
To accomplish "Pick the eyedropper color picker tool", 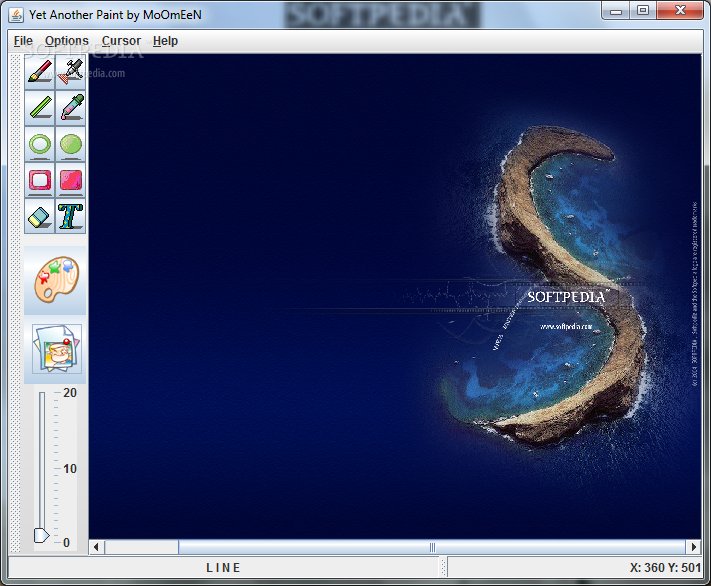I will point(71,108).
